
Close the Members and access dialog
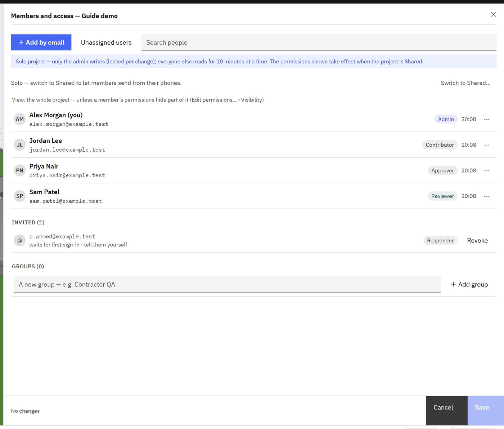[493, 14]
